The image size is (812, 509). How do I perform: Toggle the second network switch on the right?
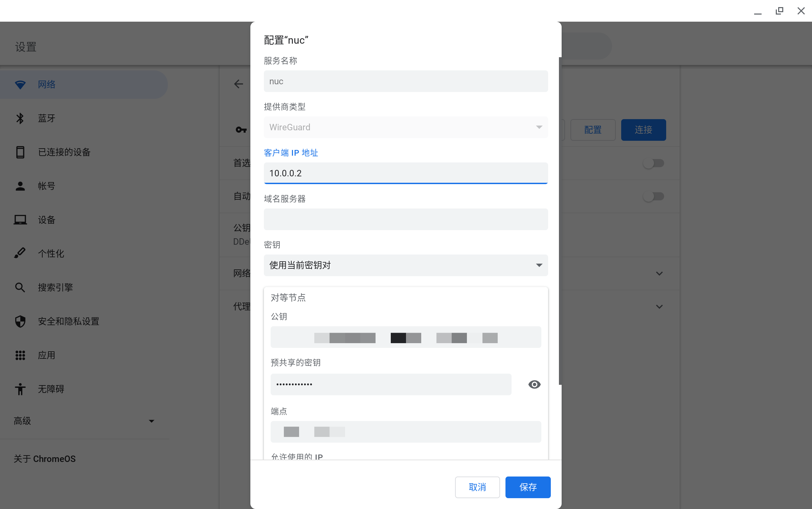(653, 197)
